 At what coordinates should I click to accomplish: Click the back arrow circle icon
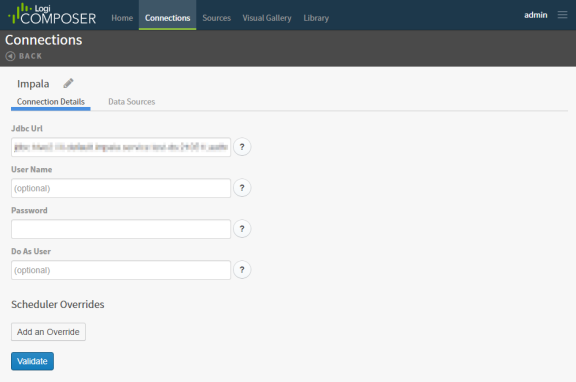click(x=10, y=56)
